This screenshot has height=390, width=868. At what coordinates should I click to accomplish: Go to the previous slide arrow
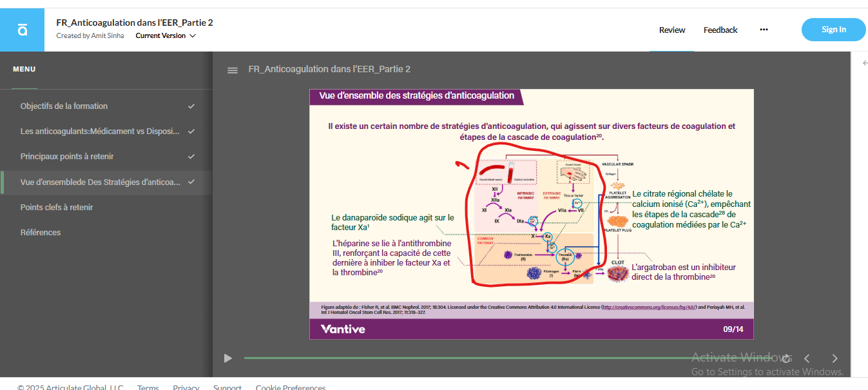tap(806, 358)
